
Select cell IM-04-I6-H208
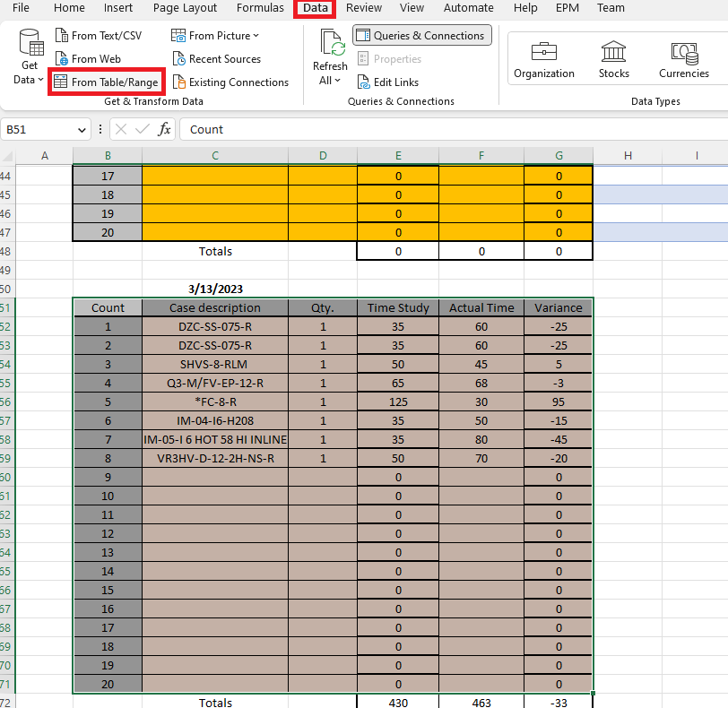click(x=215, y=420)
